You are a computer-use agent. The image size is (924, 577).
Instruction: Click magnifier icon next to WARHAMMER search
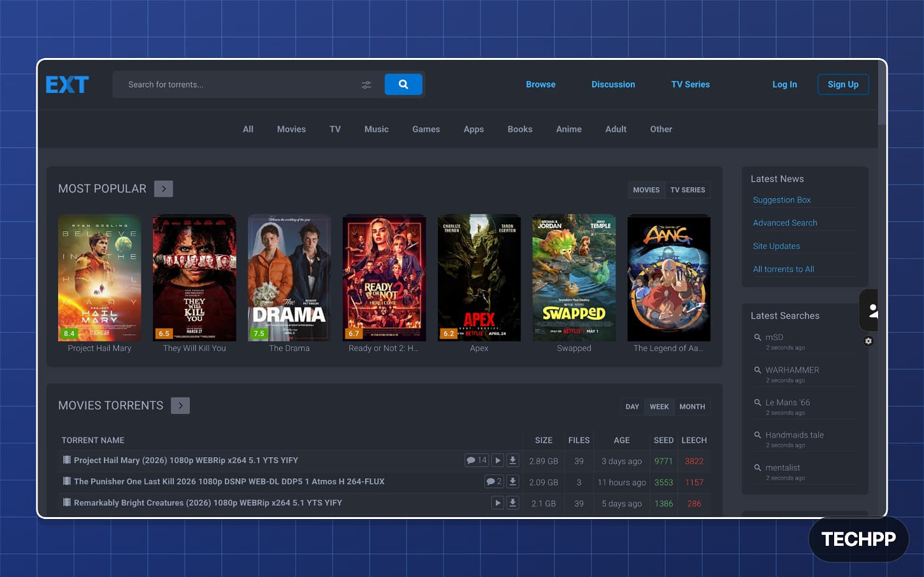tap(758, 369)
